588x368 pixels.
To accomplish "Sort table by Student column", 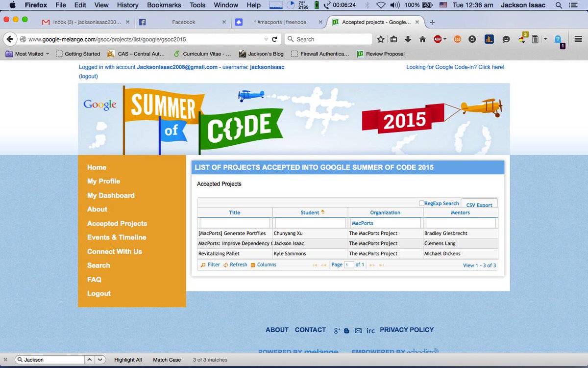I will pos(310,212).
